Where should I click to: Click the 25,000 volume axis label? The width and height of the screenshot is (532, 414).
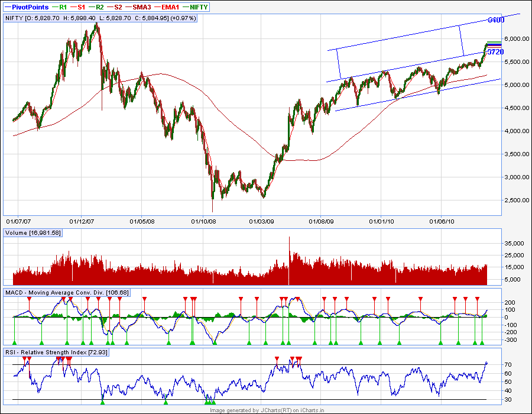(514, 255)
